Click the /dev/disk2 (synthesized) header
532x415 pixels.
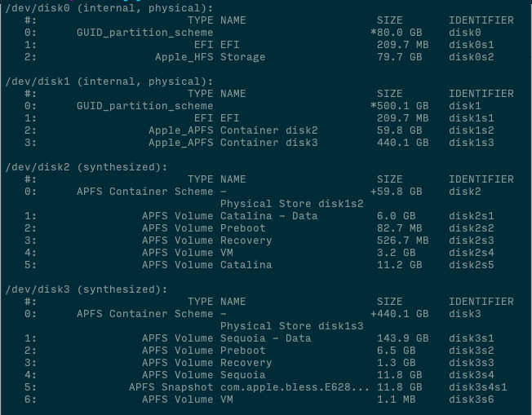86,167
